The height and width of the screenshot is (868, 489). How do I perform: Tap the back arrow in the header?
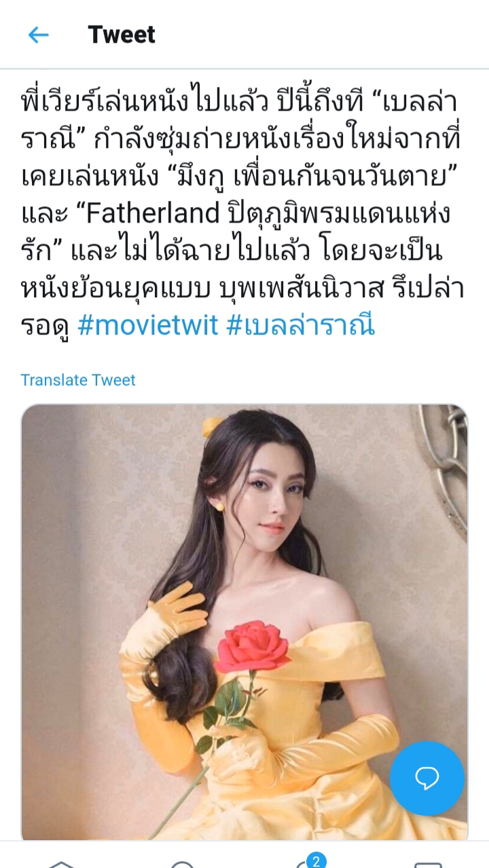(x=38, y=35)
